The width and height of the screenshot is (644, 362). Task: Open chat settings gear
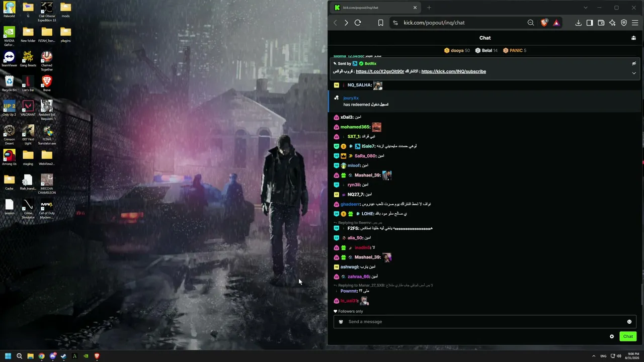click(x=612, y=336)
